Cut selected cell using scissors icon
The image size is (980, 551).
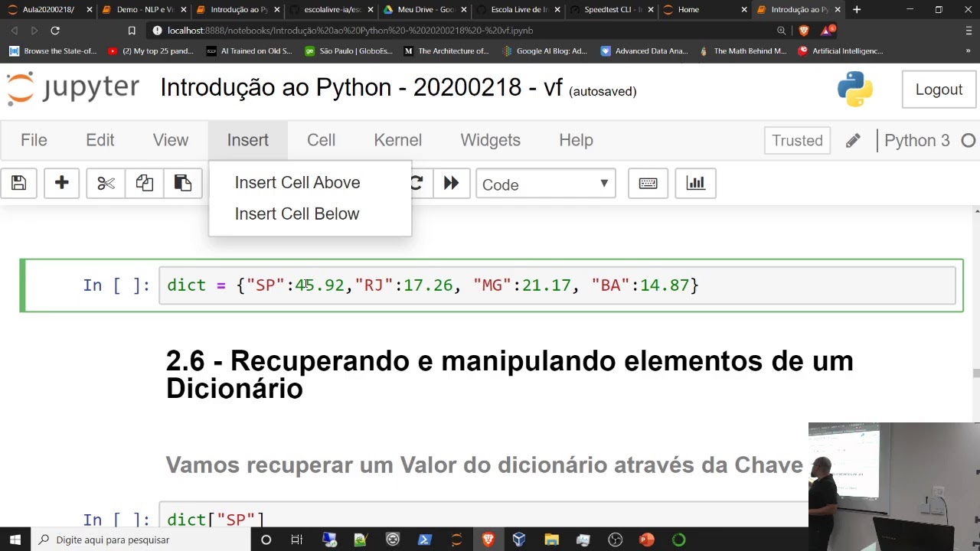click(x=106, y=184)
